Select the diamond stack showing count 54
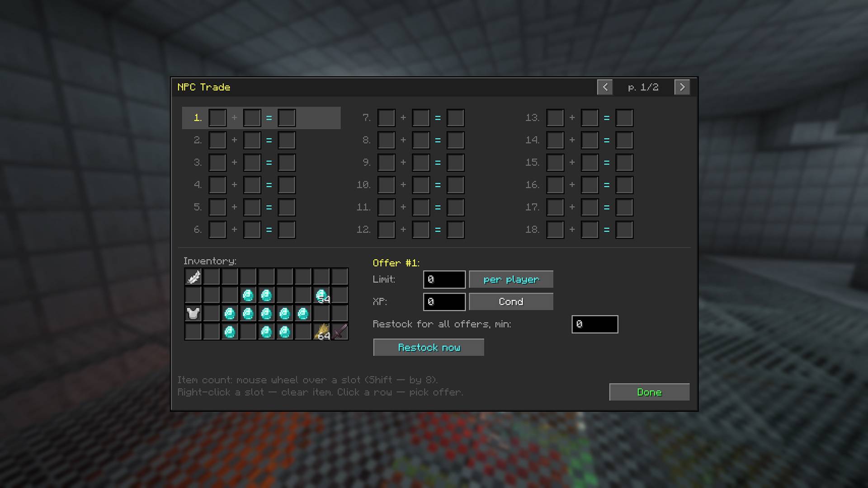The width and height of the screenshot is (868, 488). point(321,295)
